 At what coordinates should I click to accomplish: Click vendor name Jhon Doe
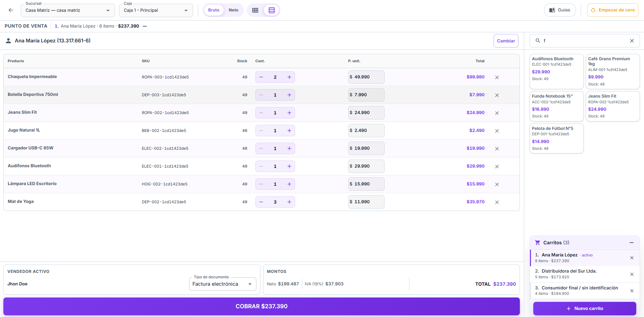[x=17, y=284]
